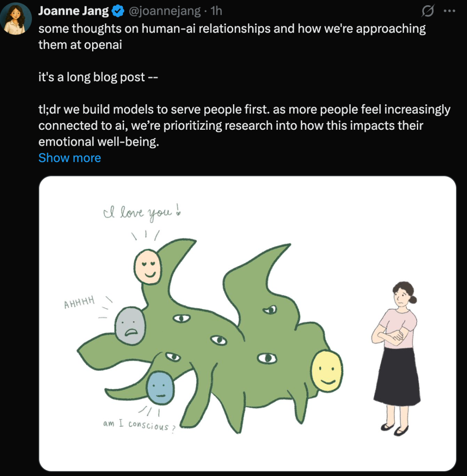Click the "AHHHH" text in the illustration
This screenshot has width=467, height=476.
(x=79, y=303)
